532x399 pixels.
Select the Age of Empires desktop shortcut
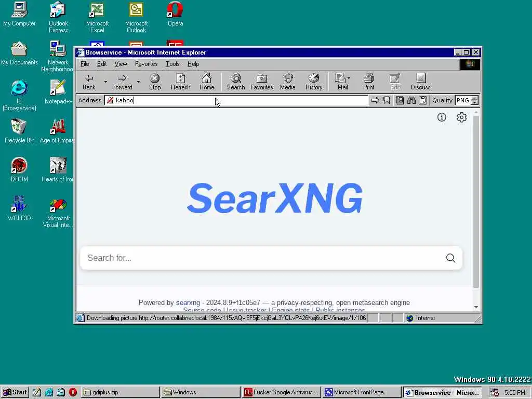point(57,131)
